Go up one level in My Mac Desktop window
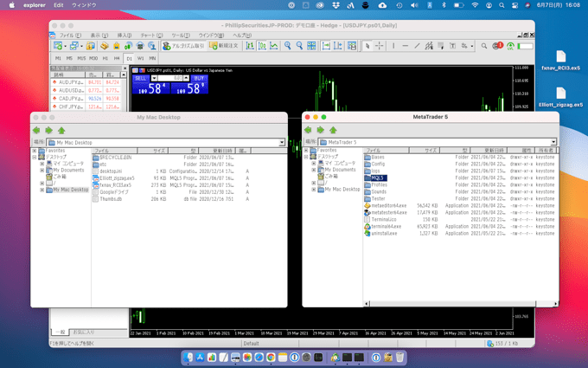 coord(61,130)
